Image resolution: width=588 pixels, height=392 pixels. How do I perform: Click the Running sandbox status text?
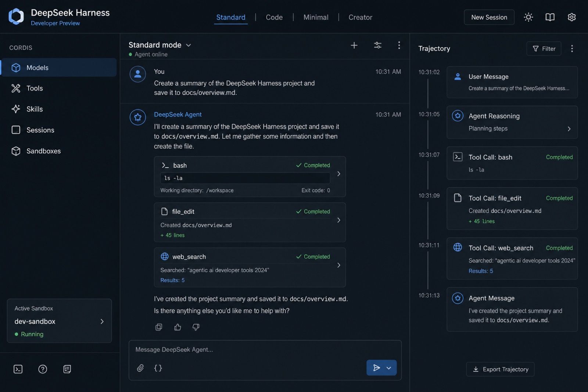coord(32,334)
